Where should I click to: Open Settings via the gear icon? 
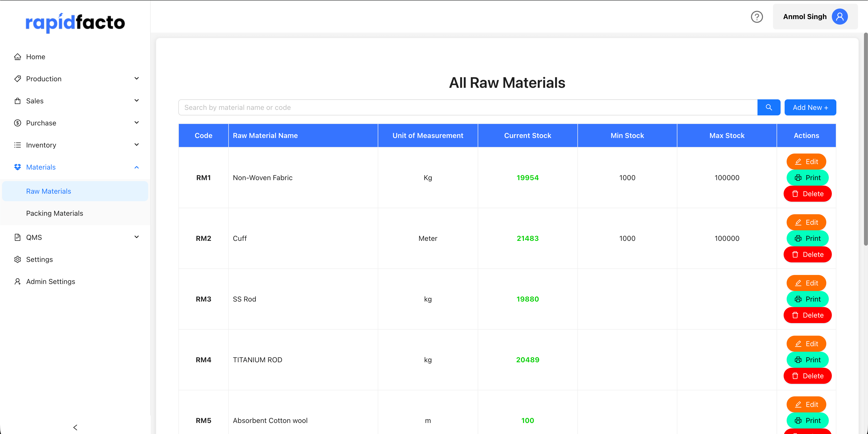pos(18,259)
